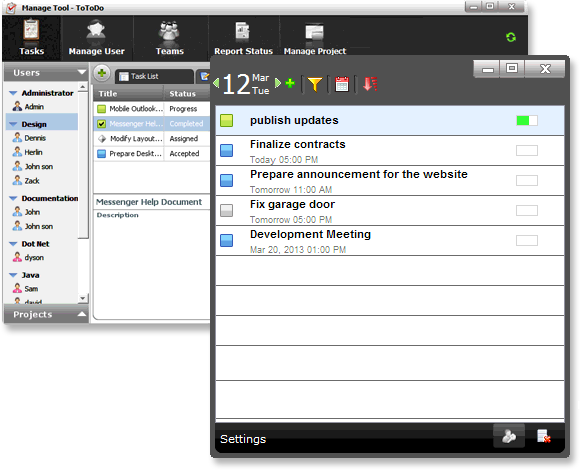This screenshot has height=470, width=580.
Task: Collapse the Design user group
Action: (13, 124)
